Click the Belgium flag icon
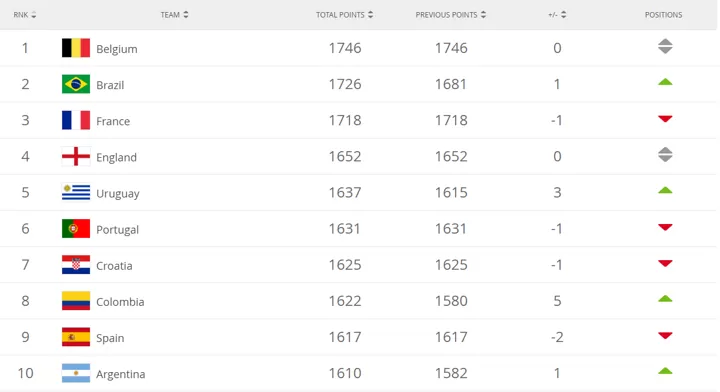The image size is (720, 392). pos(76,48)
